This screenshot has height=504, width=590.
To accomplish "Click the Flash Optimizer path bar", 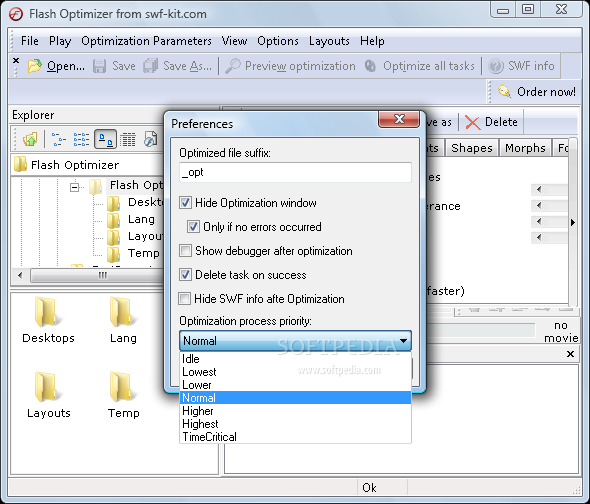I will click(x=87, y=165).
